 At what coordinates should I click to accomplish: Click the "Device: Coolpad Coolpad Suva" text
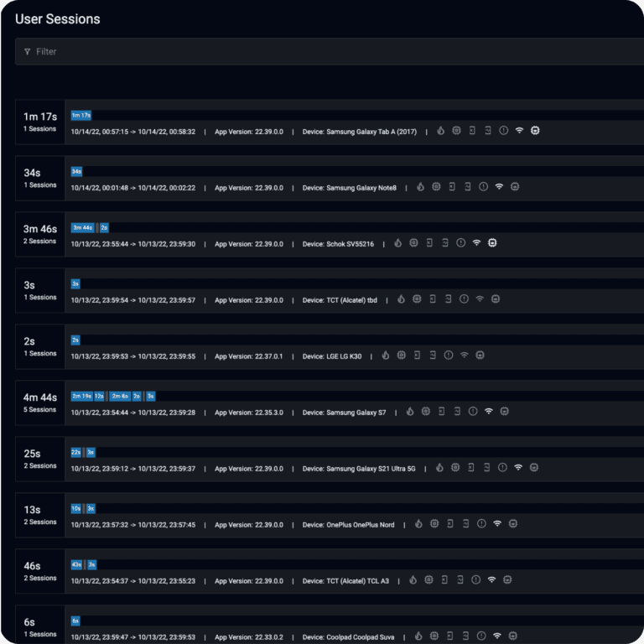click(x=348, y=637)
